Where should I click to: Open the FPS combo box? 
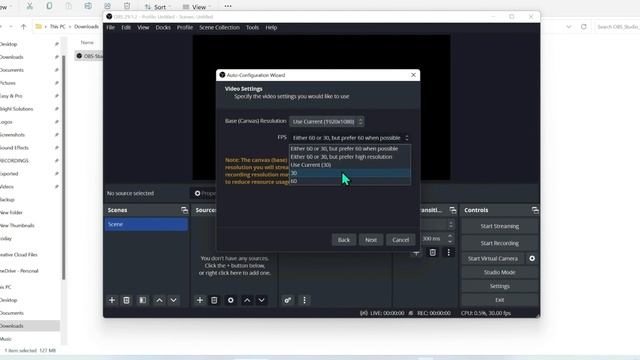(x=350, y=138)
